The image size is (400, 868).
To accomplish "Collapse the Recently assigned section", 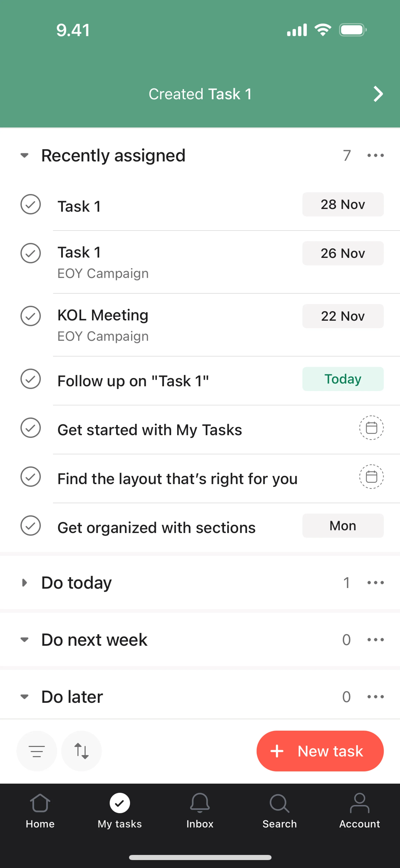I will pos(24,155).
